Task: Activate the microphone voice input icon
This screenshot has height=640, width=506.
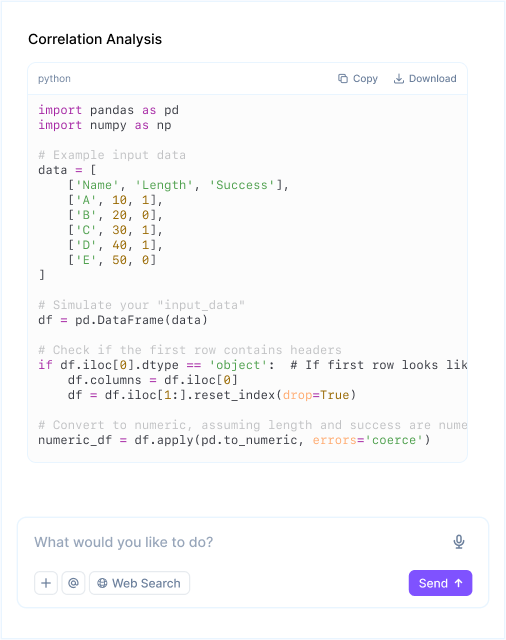Action: (x=459, y=542)
